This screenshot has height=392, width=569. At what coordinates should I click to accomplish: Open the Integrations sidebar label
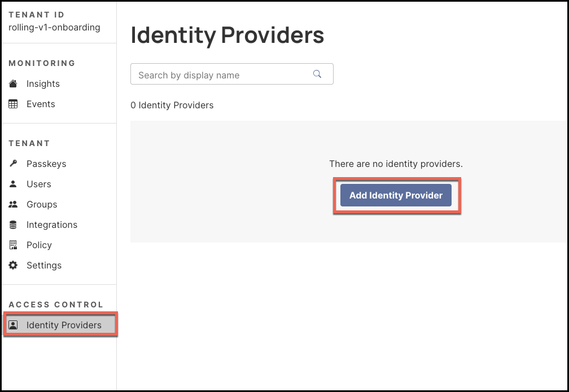click(52, 224)
